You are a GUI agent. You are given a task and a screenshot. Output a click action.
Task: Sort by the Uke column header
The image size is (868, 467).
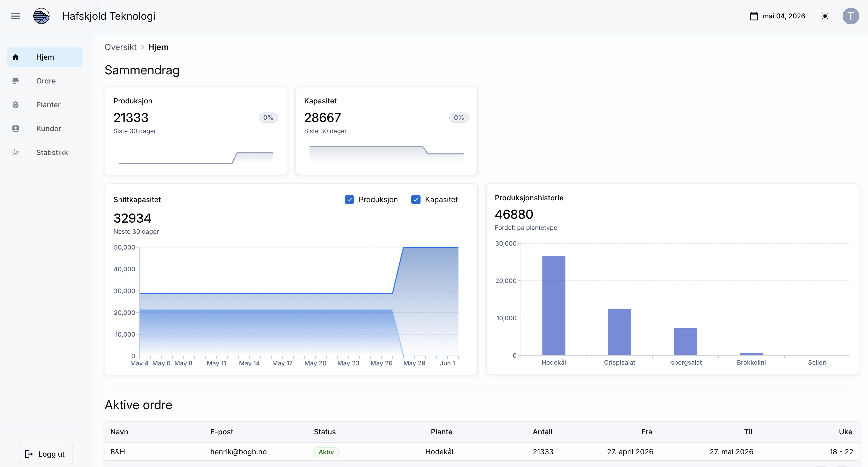(x=845, y=432)
